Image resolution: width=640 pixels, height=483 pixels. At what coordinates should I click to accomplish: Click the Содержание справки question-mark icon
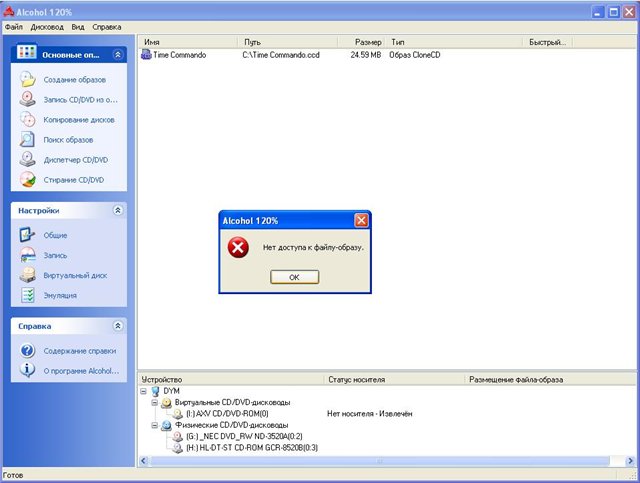28,350
